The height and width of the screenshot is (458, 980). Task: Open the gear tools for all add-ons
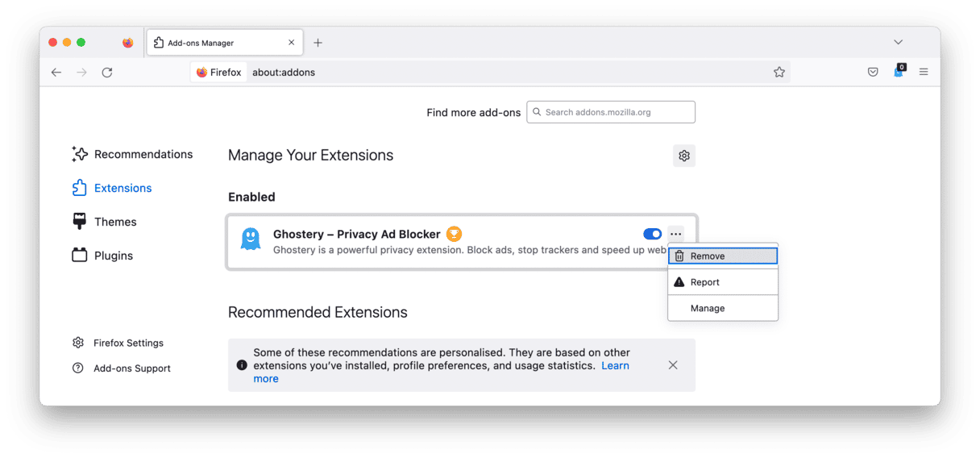683,156
